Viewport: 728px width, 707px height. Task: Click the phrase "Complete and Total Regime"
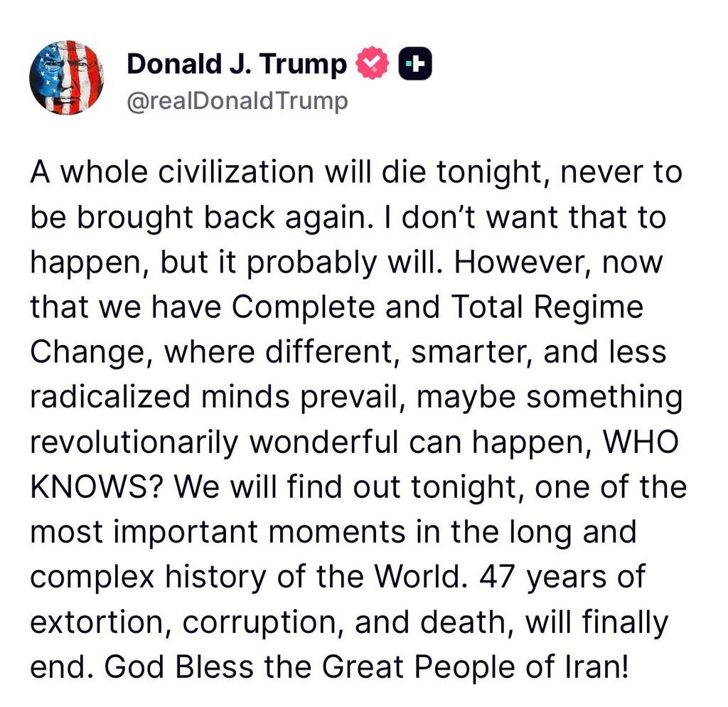438,307
